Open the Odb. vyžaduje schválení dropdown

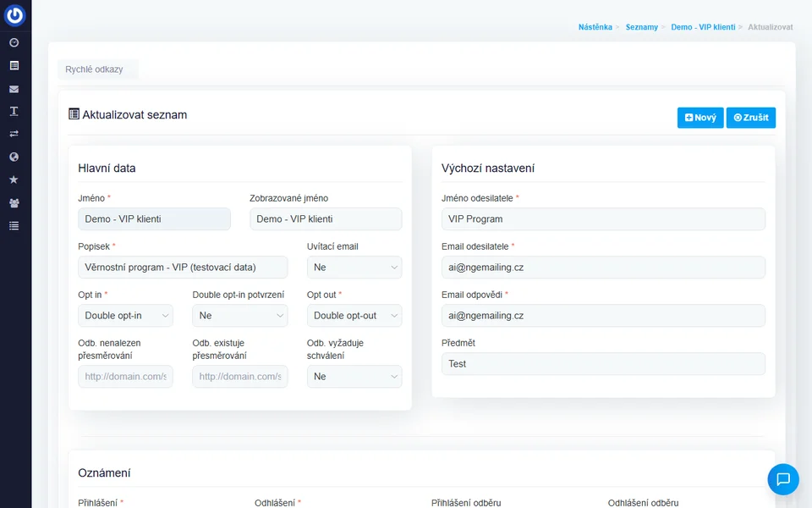coord(354,377)
